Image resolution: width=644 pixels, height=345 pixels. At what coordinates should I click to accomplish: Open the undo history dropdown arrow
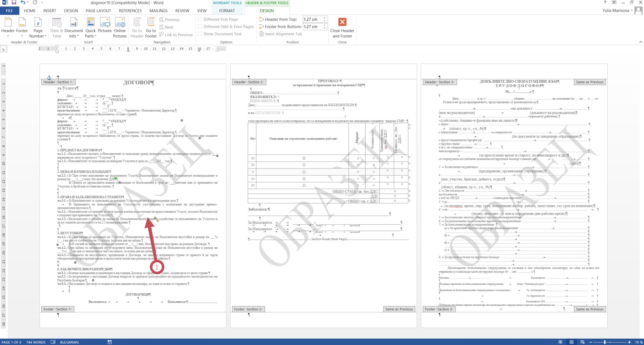click(28, 3)
